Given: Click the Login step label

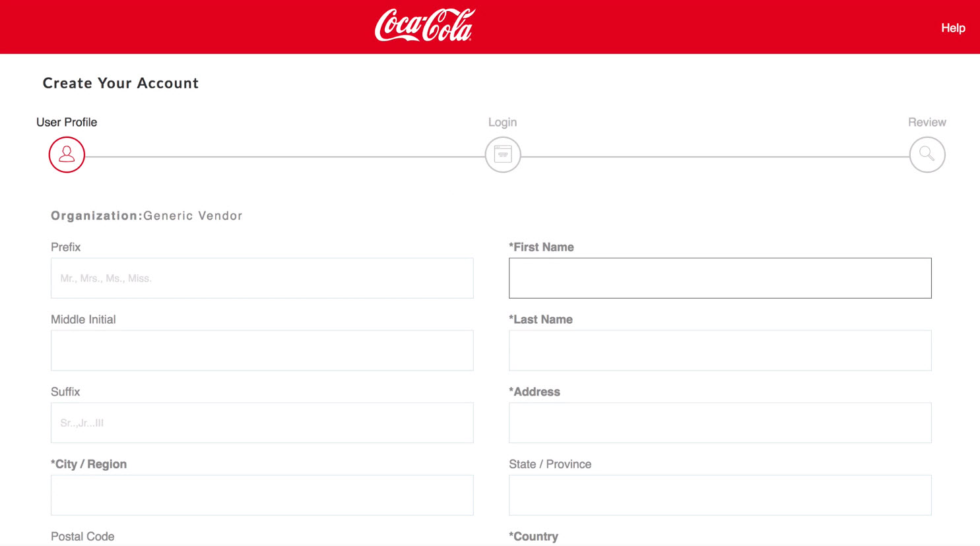Looking at the screenshot, I should click(502, 122).
